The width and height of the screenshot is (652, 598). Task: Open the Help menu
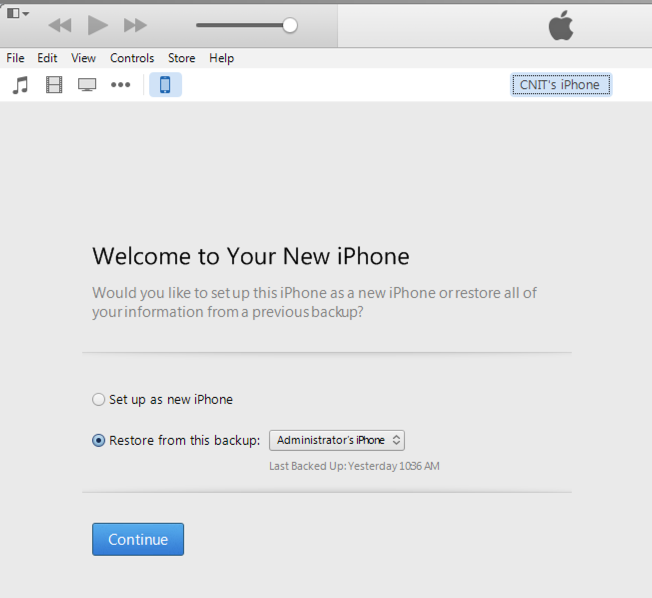(x=221, y=58)
